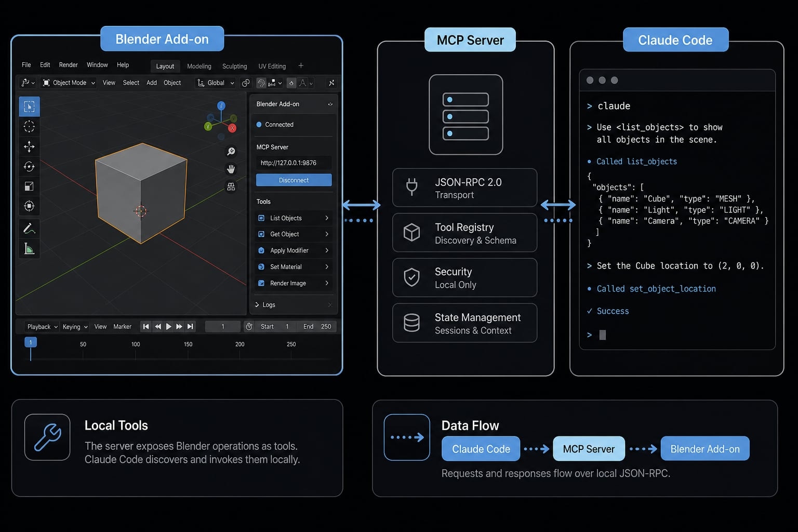The width and height of the screenshot is (798, 532).
Task: Click the play animation button
Action: pos(168,327)
